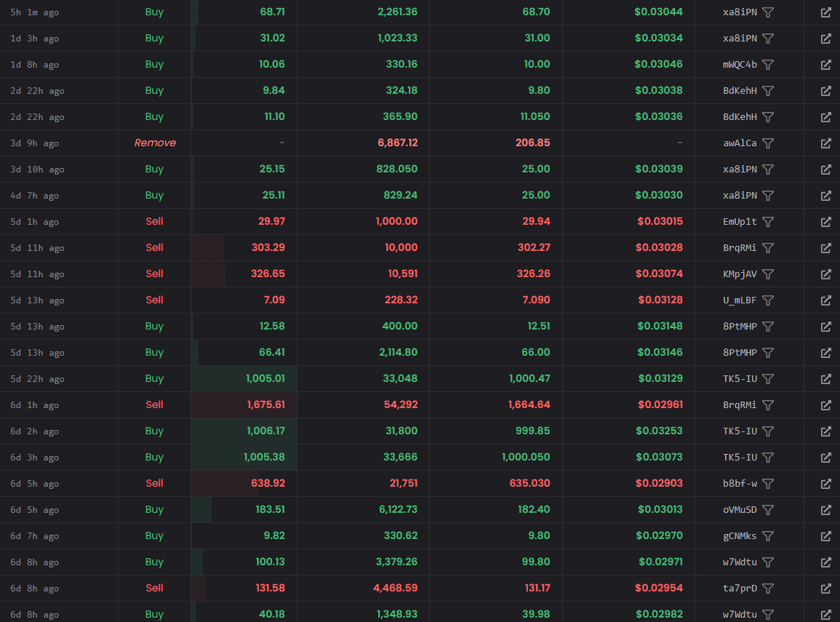
Task: Click the $0.03253 price cell
Action: pyautogui.click(x=659, y=431)
